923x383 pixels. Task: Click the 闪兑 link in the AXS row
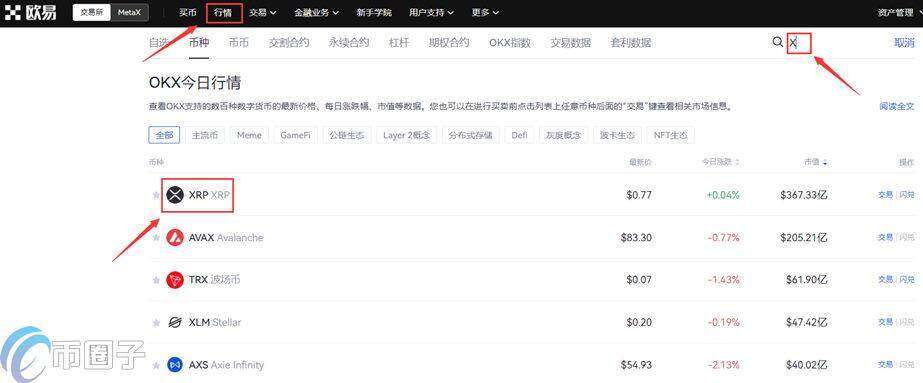907,365
